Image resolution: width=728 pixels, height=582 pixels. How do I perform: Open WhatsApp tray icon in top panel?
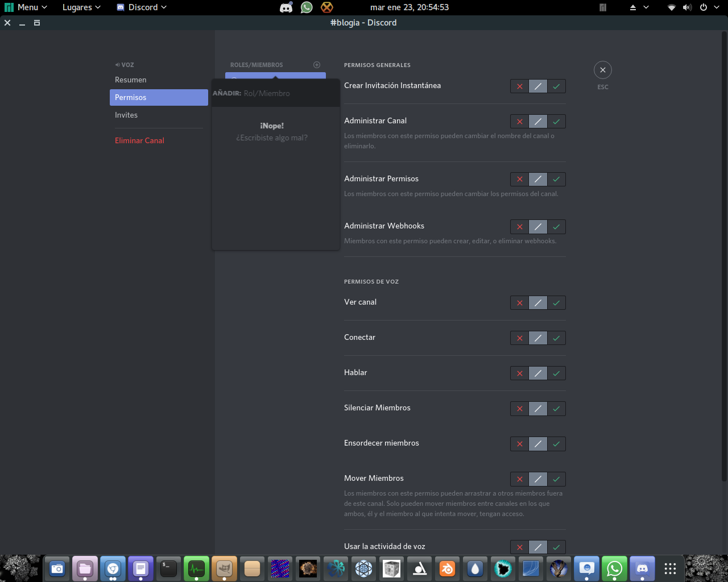pos(307,7)
